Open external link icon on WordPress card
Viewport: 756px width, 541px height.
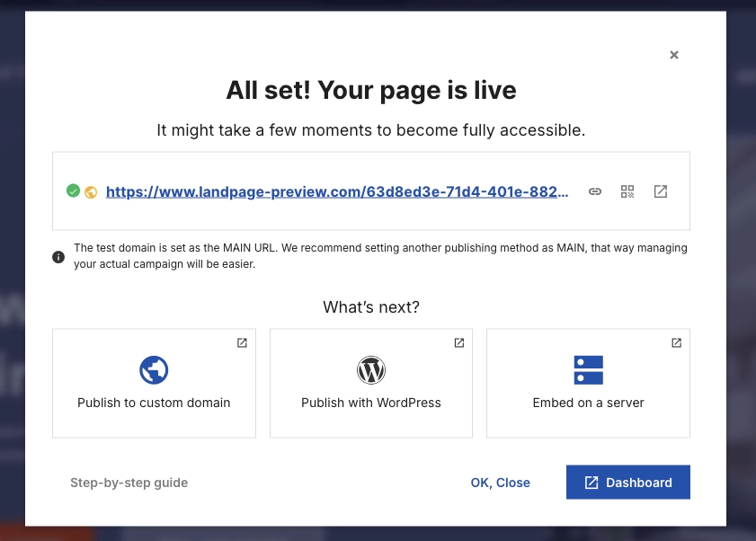[458, 342]
